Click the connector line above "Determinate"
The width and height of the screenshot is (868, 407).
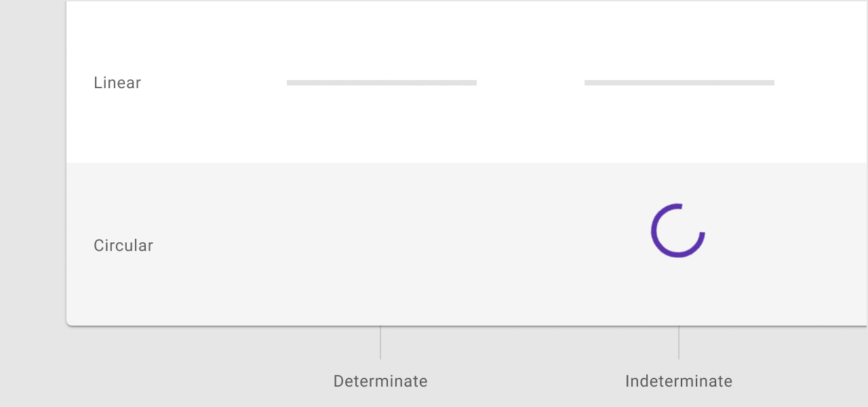click(x=380, y=343)
